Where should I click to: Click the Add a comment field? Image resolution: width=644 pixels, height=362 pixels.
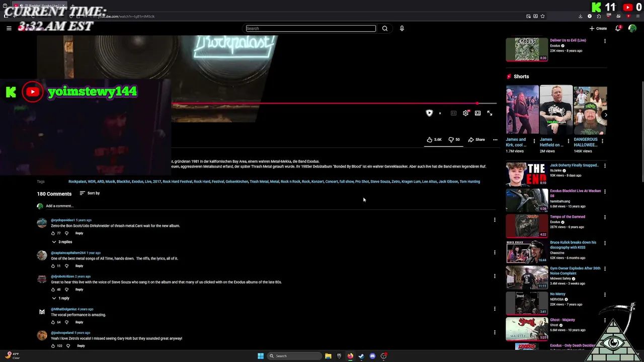click(271, 206)
